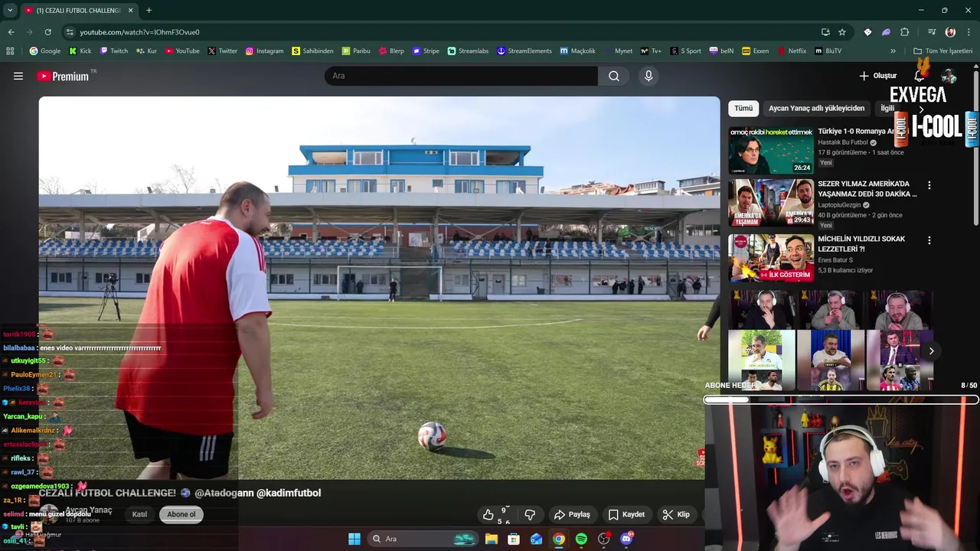The width and height of the screenshot is (980, 551).
Task: Open OBS Studio from taskbar
Action: click(x=604, y=539)
